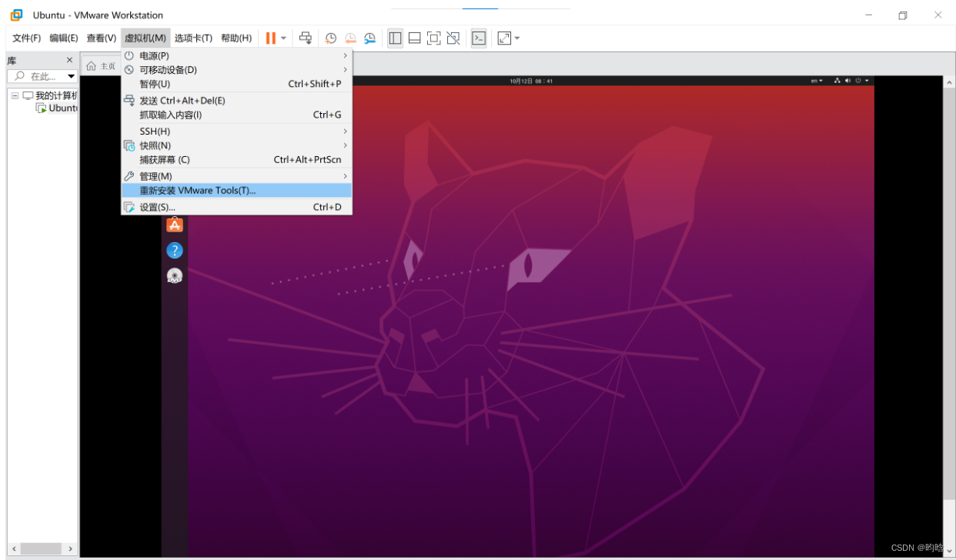
Task: Click the volume icon in Ubuntu's top bar
Action: pos(847,80)
